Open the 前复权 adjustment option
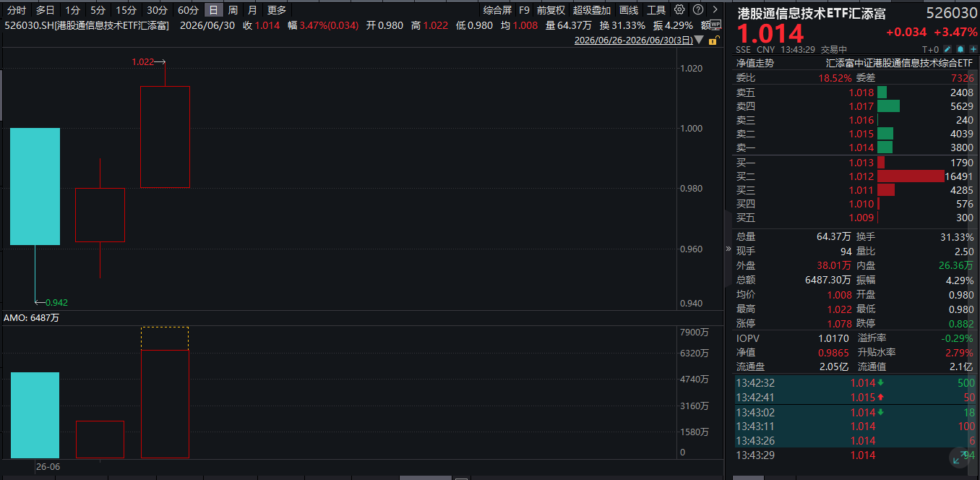Screen dimensions: 980x480 pyautogui.click(x=551, y=10)
